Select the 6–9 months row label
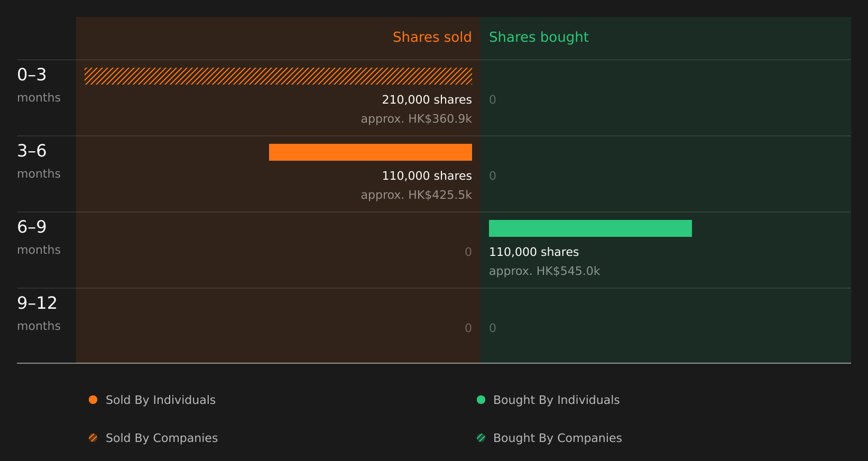 39,237
